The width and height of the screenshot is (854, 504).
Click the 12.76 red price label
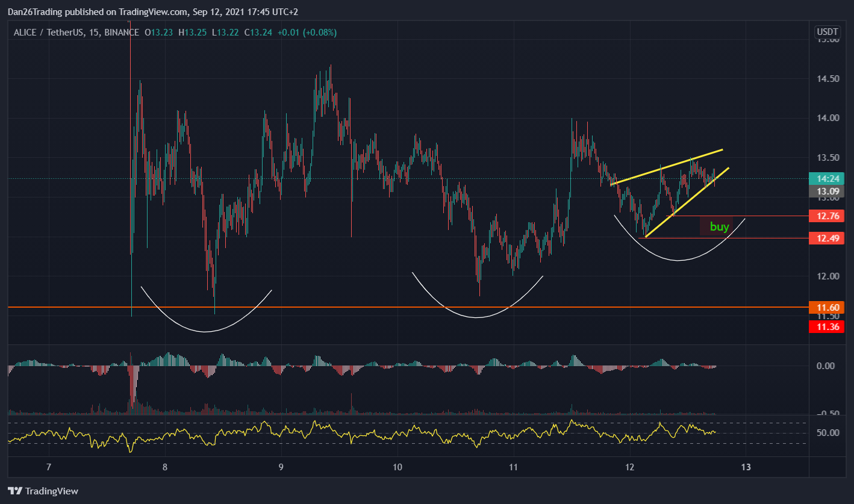(x=826, y=216)
